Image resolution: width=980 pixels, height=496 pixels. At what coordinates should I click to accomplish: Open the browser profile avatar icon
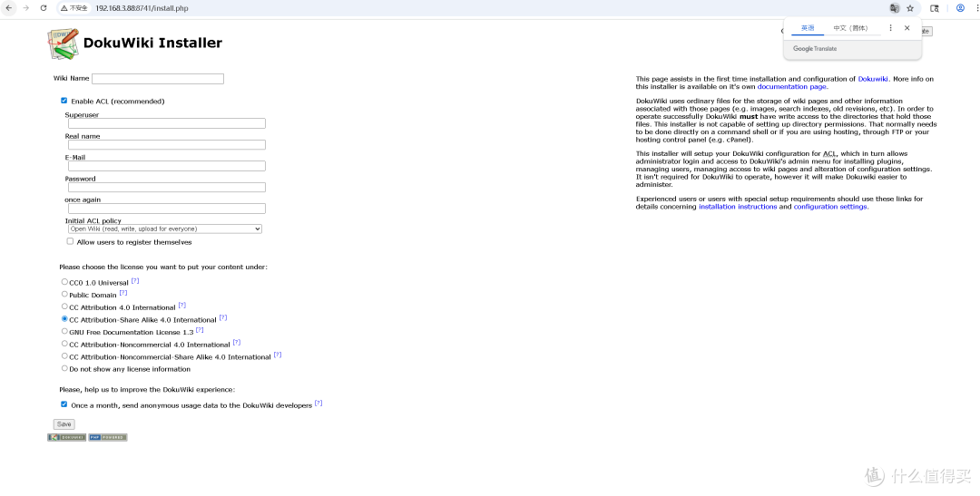960,8
